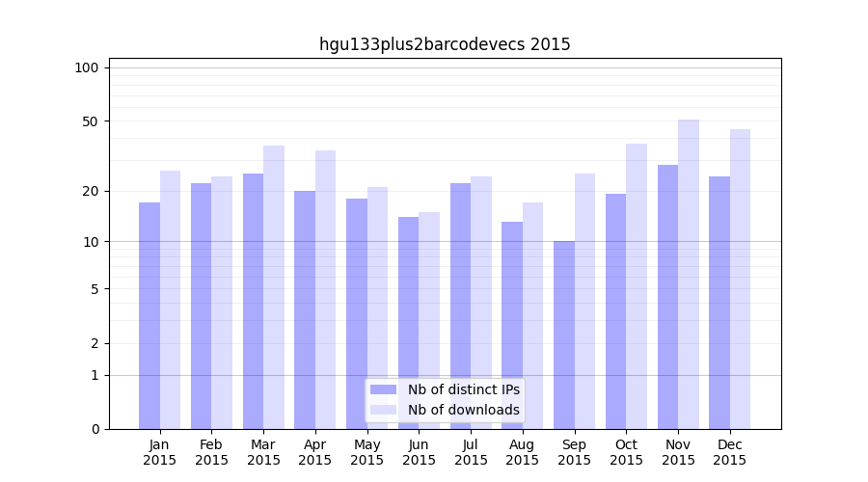Click the 'Nb of distinct IPs' legend swatch
868x482 pixels.
point(383,389)
